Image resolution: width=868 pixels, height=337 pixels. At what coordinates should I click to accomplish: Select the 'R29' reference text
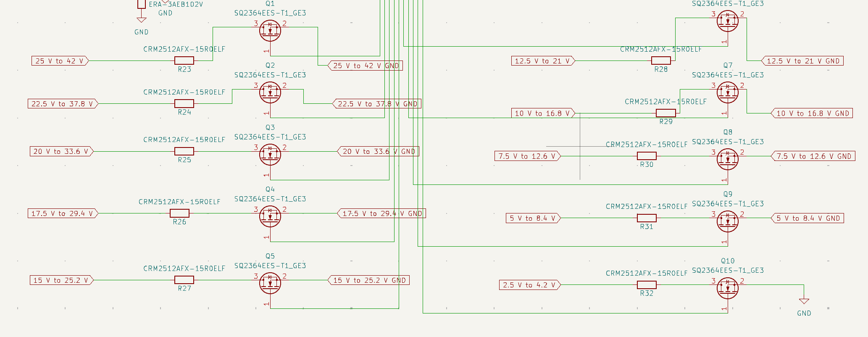(666, 121)
